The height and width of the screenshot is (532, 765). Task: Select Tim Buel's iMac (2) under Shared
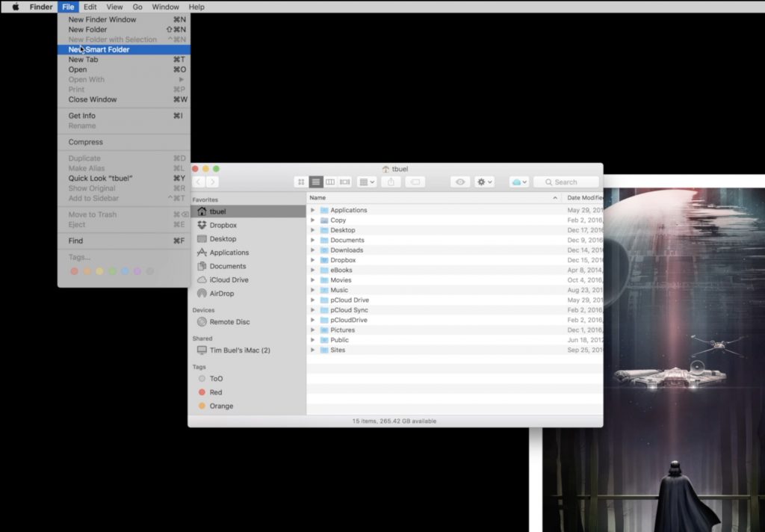coord(240,350)
